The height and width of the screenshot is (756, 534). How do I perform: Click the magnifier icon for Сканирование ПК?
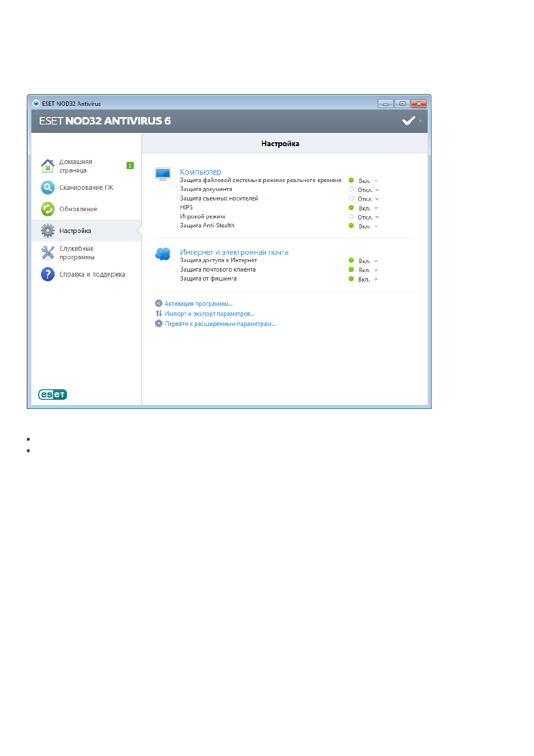(x=48, y=187)
